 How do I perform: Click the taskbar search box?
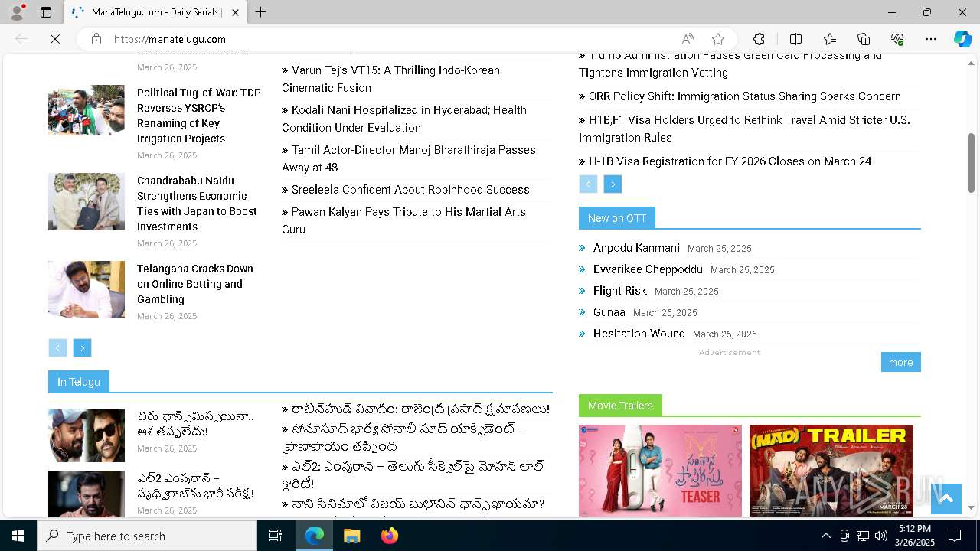click(x=147, y=536)
